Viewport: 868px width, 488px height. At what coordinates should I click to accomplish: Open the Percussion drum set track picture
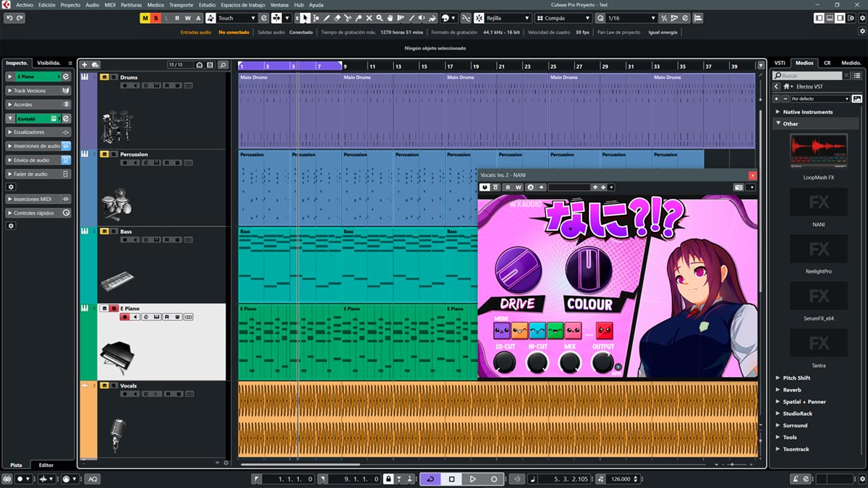coord(116,205)
